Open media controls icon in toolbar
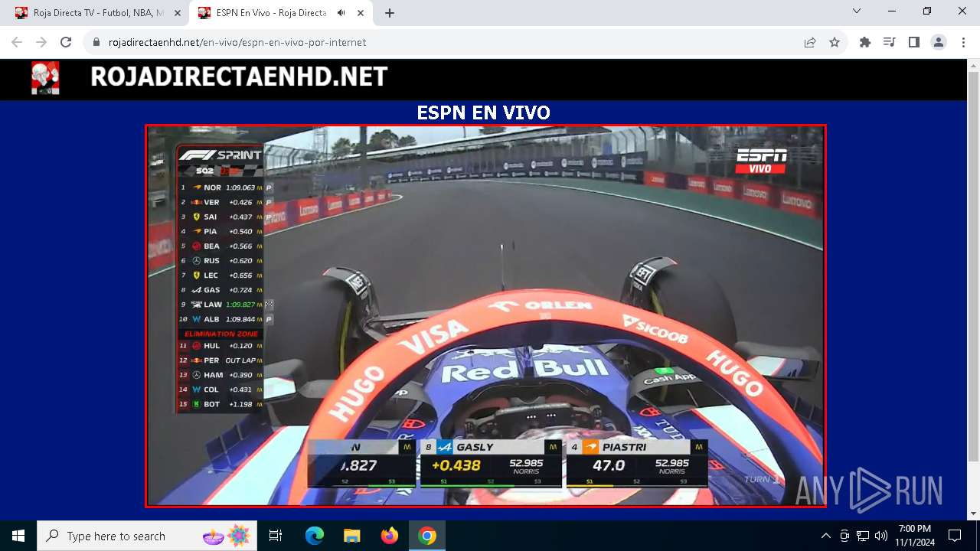980x551 pixels. pyautogui.click(x=890, y=43)
